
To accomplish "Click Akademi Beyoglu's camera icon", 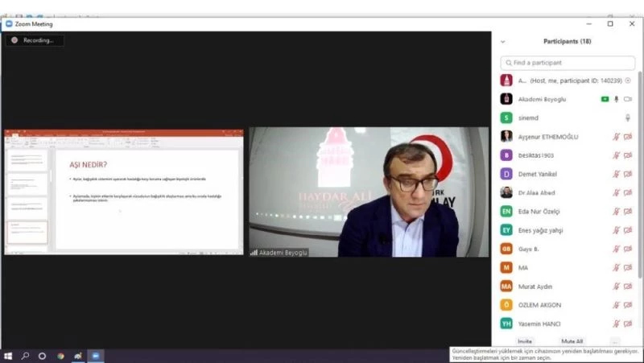I will [x=628, y=99].
